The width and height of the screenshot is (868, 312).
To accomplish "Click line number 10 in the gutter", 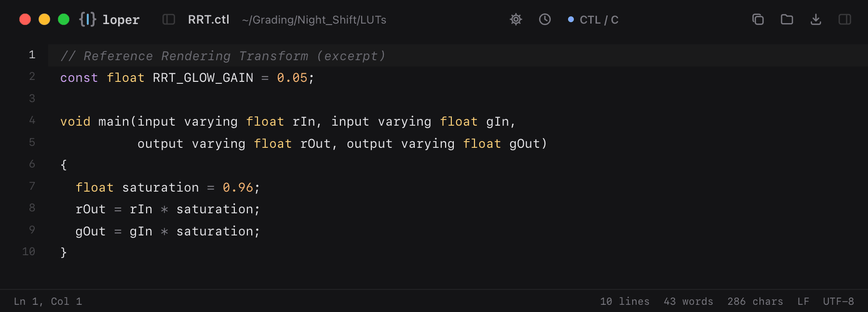I will point(28,252).
